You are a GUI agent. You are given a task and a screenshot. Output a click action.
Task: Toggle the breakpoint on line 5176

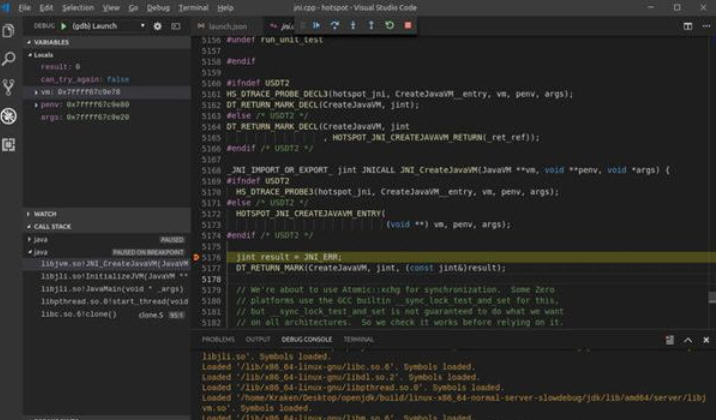click(x=197, y=257)
